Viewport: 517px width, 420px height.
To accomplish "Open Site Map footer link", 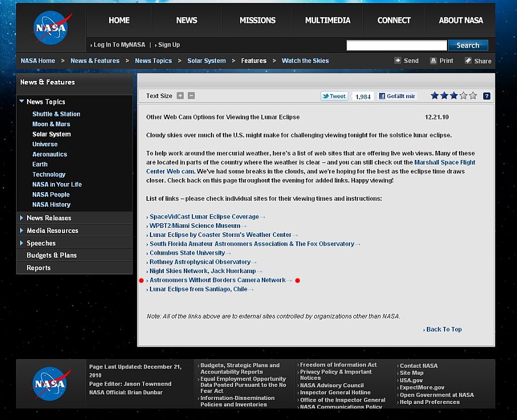I will click(x=411, y=373).
